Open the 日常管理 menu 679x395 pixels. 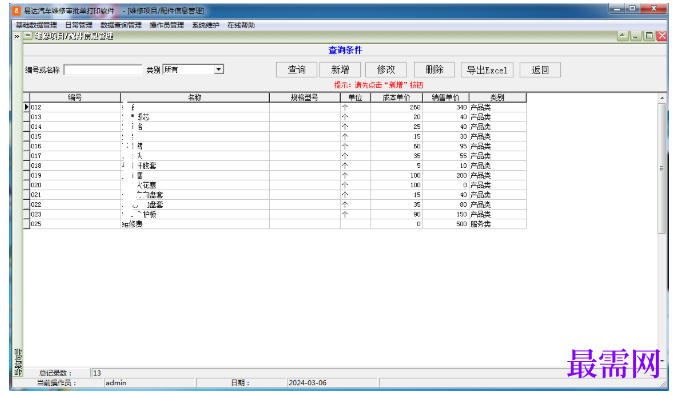[x=79, y=25]
